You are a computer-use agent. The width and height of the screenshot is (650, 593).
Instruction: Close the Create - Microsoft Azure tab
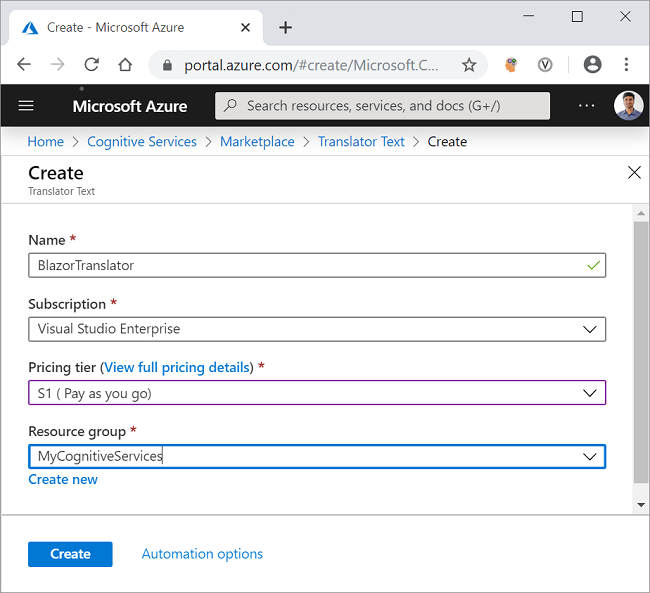tap(245, 27)
